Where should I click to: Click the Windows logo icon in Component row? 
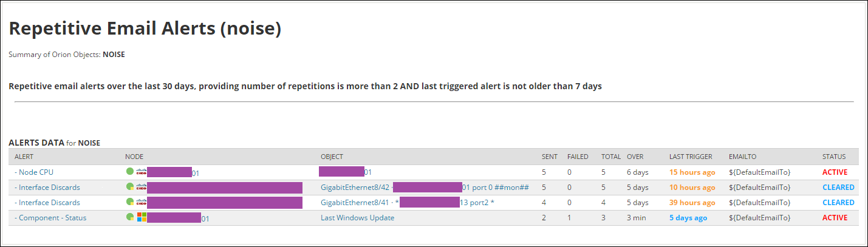tap(142, 217)
